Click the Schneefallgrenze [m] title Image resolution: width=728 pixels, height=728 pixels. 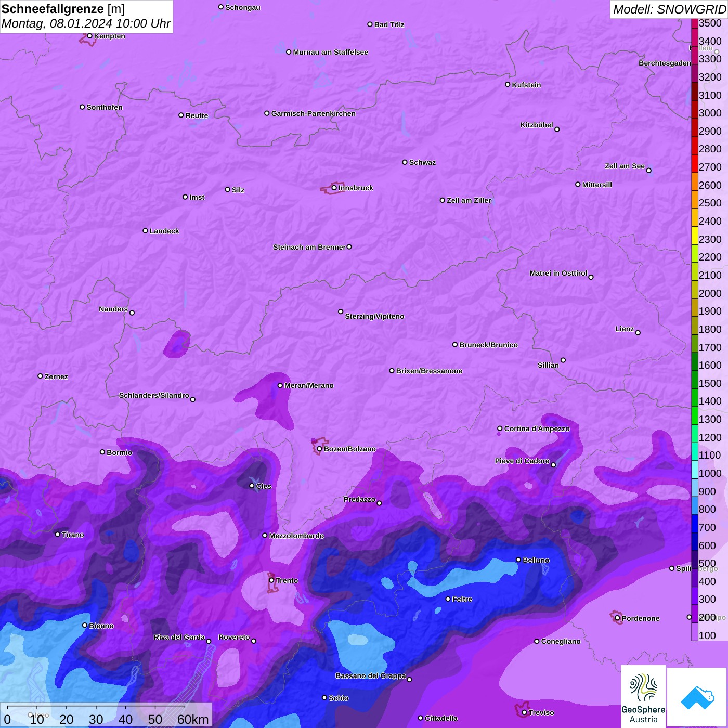pos(63,9)
